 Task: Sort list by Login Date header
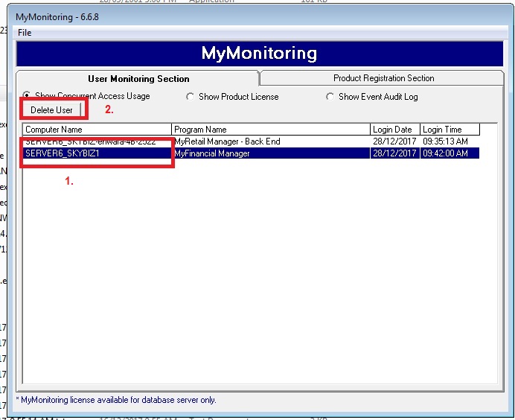395,130
